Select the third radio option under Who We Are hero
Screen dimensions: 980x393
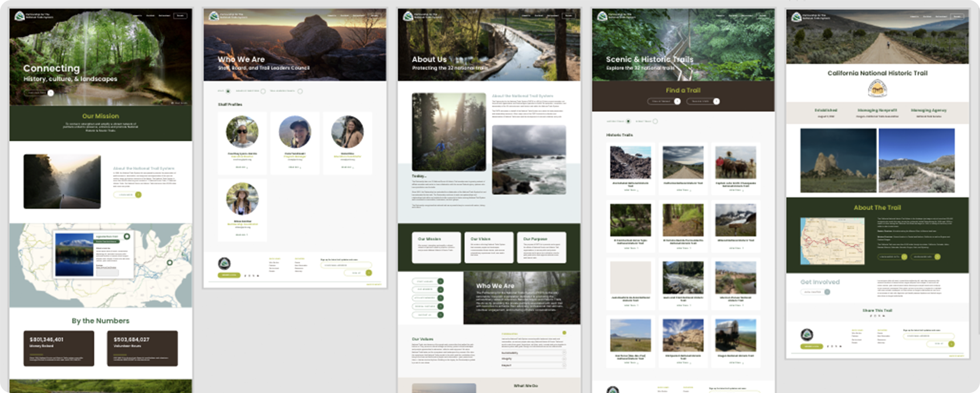click(300, 91)
